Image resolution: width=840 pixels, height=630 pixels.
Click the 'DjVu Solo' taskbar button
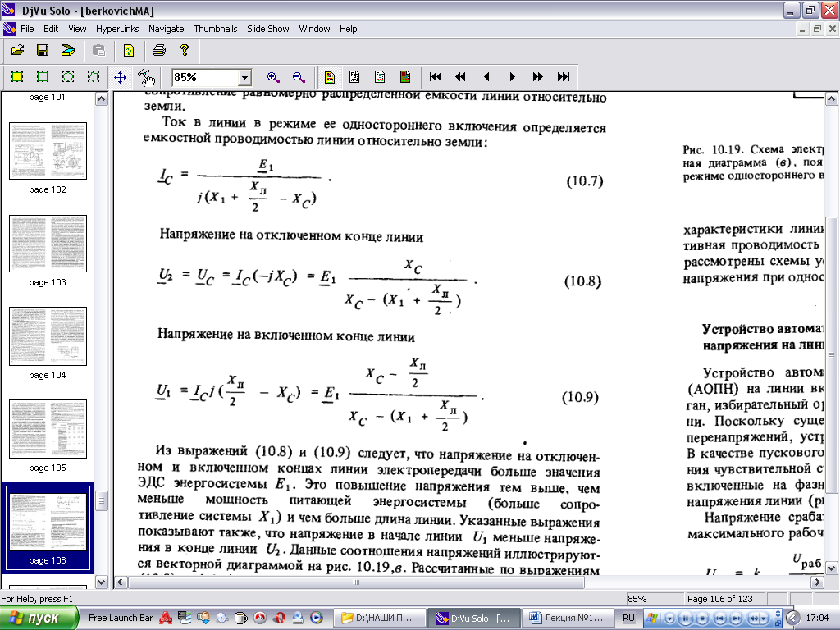coord(475,619)
